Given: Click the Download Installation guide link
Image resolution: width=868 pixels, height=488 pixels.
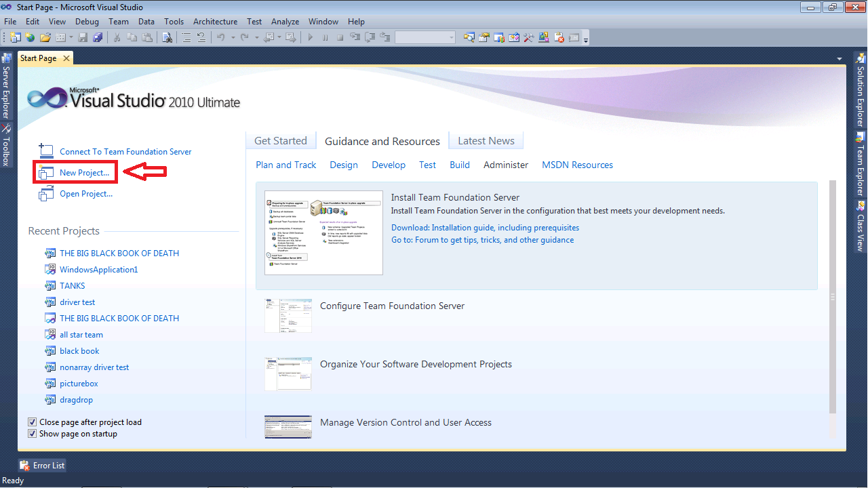Looking at the screenshot, I should click(485, 228).
